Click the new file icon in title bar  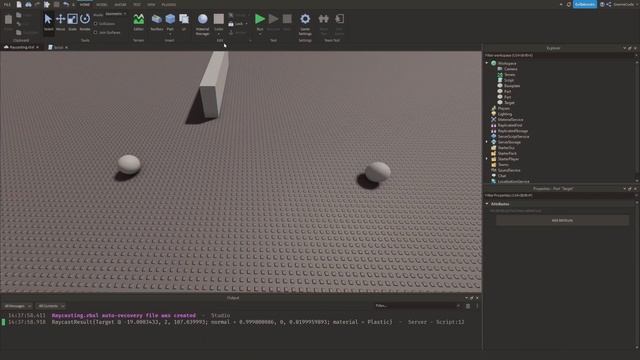click(19, 4)
